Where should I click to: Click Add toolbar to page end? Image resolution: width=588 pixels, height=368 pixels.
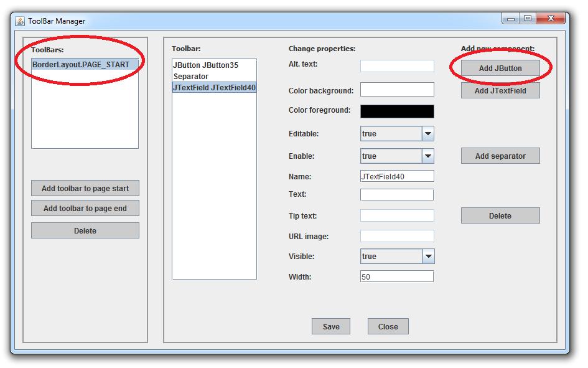(x=85, y=208)
